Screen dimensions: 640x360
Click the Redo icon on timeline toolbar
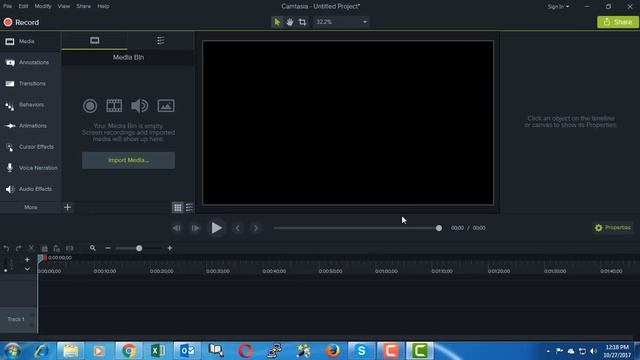click(x=18, y=248)
